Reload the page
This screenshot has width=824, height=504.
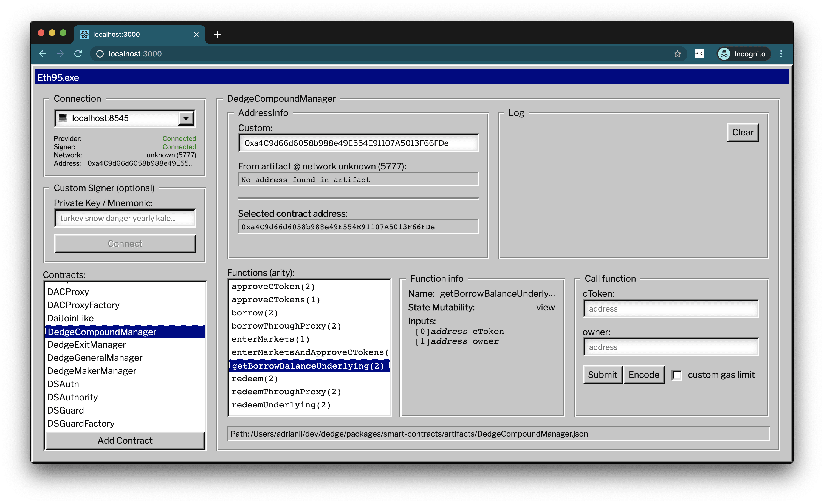pyautogui.click(x=78, y=54)
